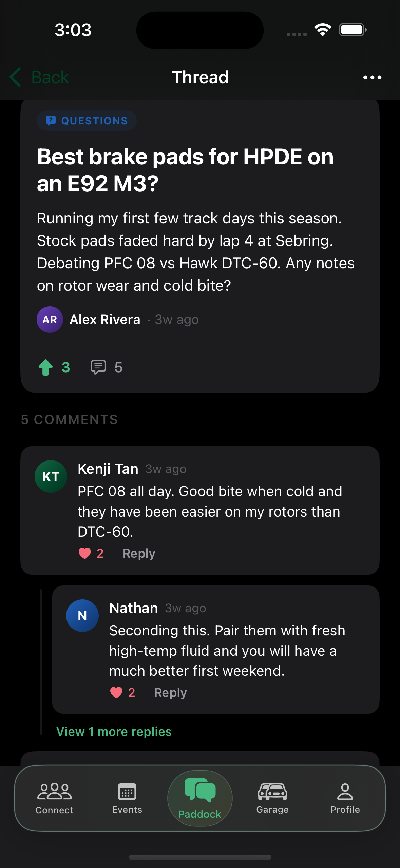Tap the comment bubble icon on the post
Screen dimensions: 400x868
(98, 367)
